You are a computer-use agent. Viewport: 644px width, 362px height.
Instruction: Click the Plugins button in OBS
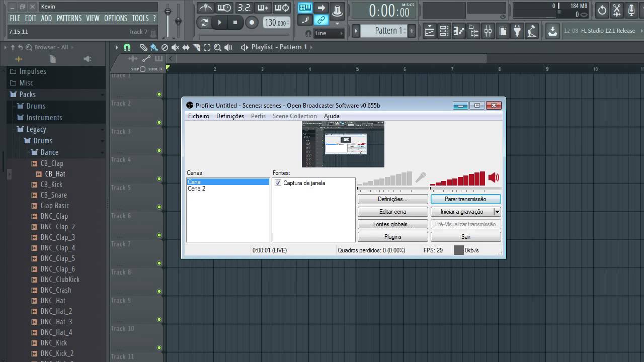393,237
